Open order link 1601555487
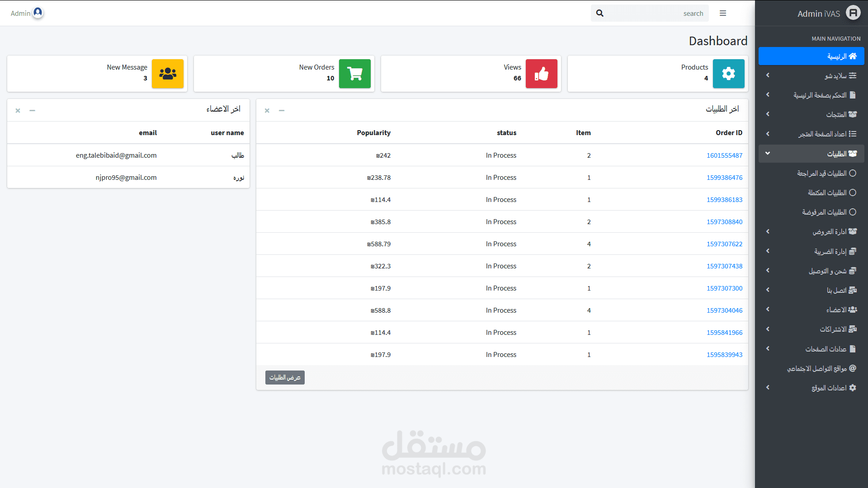The height and width of the screenshot is (488, 868). click(x=724, y=155)
